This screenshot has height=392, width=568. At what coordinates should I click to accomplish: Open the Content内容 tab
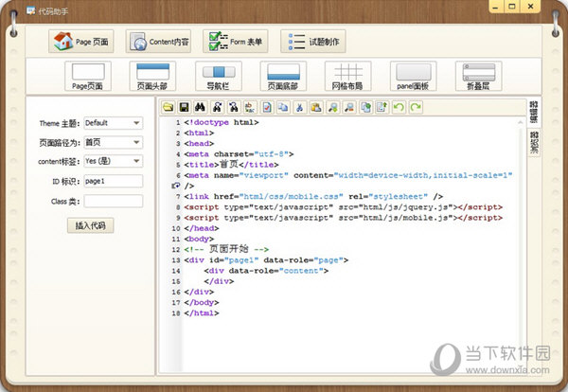point(158,42)
